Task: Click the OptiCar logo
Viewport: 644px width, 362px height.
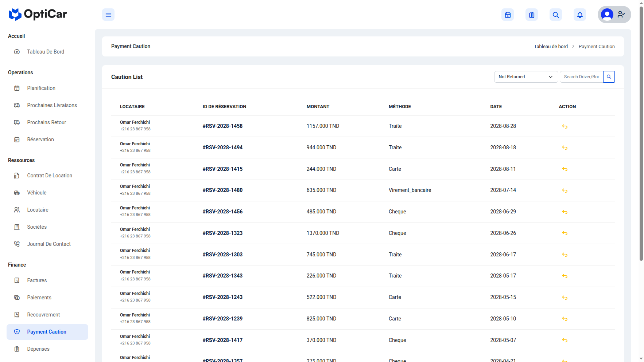Action: pyautogui.click(x=38, y=14)
